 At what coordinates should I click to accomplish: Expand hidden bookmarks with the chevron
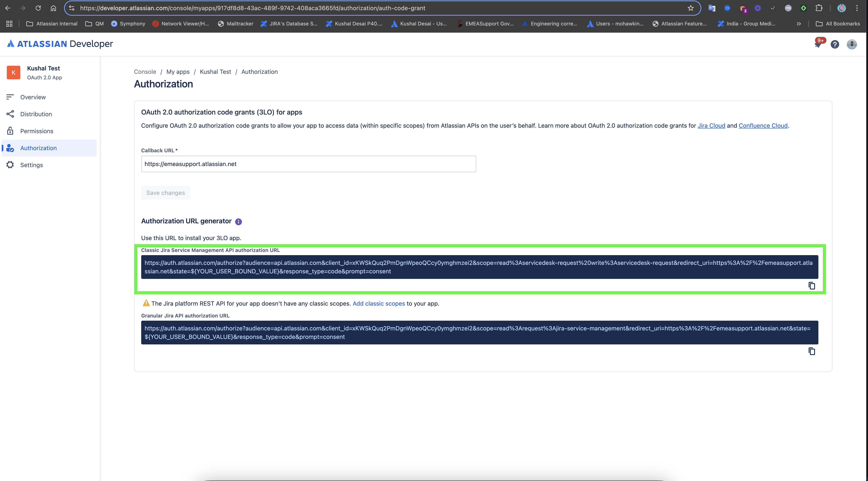point(799,24)
